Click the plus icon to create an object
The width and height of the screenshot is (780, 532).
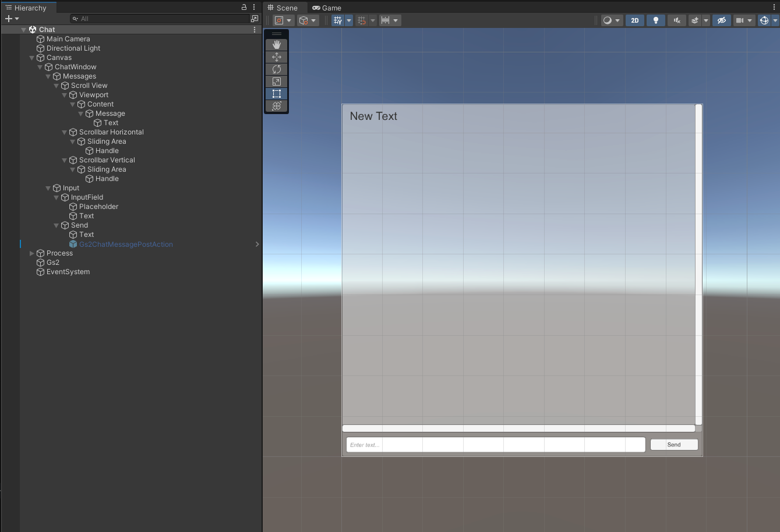click(x=9, y=19)
